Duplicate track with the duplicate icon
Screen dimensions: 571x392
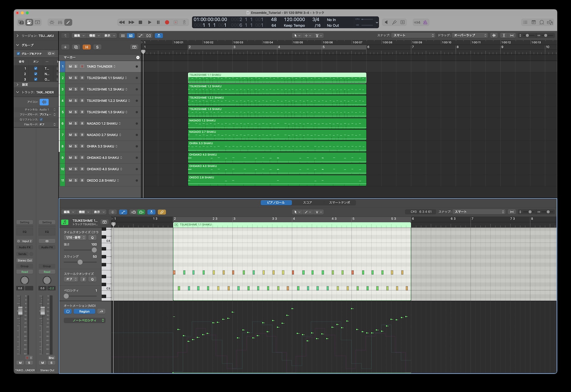(x=76, y=47)
